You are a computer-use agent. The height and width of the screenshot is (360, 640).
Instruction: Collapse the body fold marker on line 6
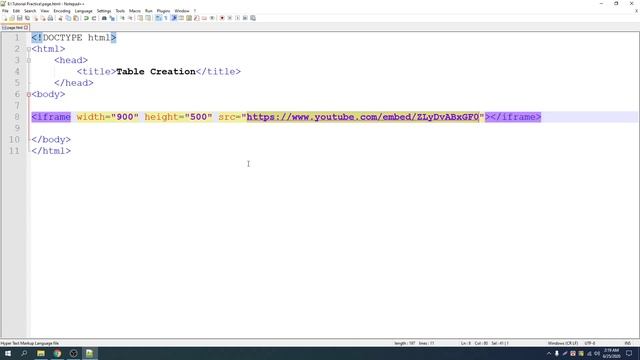(29, 94)
